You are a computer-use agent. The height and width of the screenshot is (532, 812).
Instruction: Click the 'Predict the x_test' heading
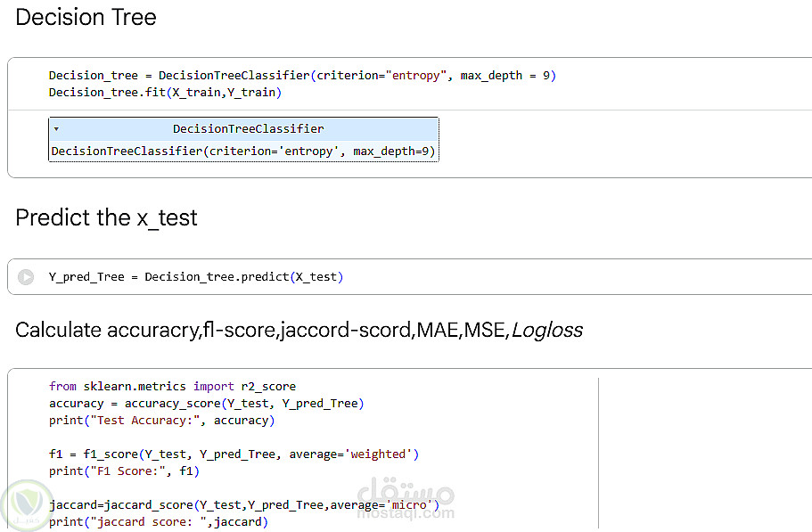[x=106, y=218]
